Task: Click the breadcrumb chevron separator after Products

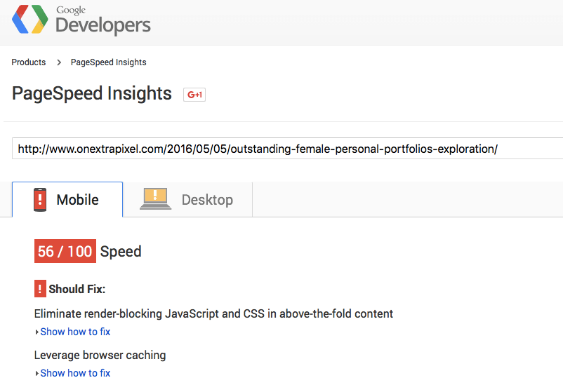Action: coord(59,62)
